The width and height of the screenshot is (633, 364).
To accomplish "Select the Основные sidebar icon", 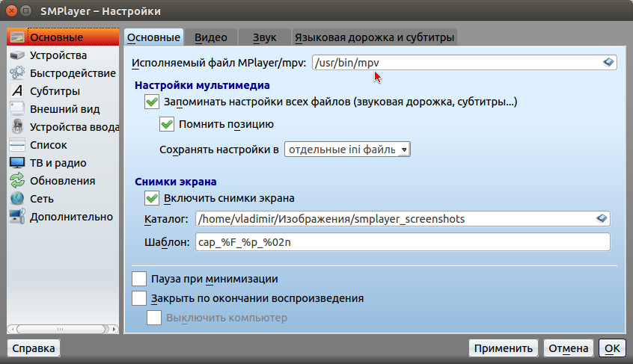I will coord(17,37).
